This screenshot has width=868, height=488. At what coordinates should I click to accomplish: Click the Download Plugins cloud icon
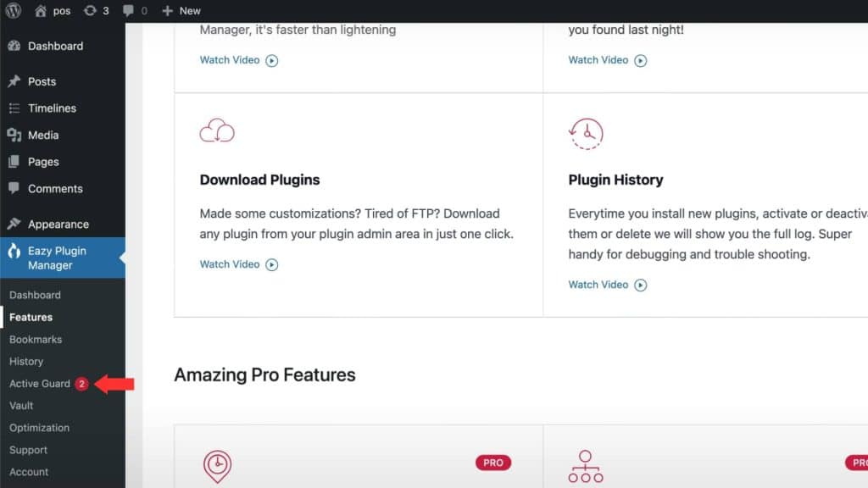coord(217,131)
